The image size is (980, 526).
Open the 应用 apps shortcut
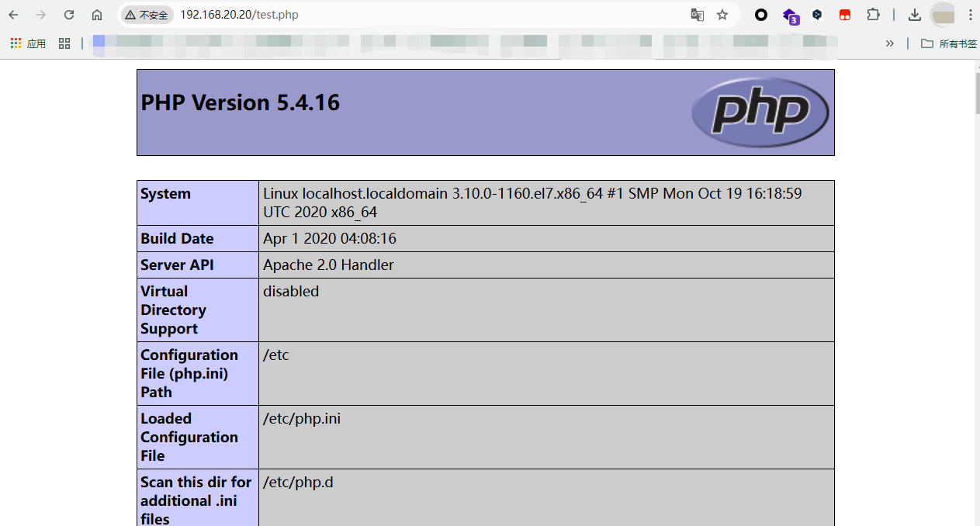[28, 43]
